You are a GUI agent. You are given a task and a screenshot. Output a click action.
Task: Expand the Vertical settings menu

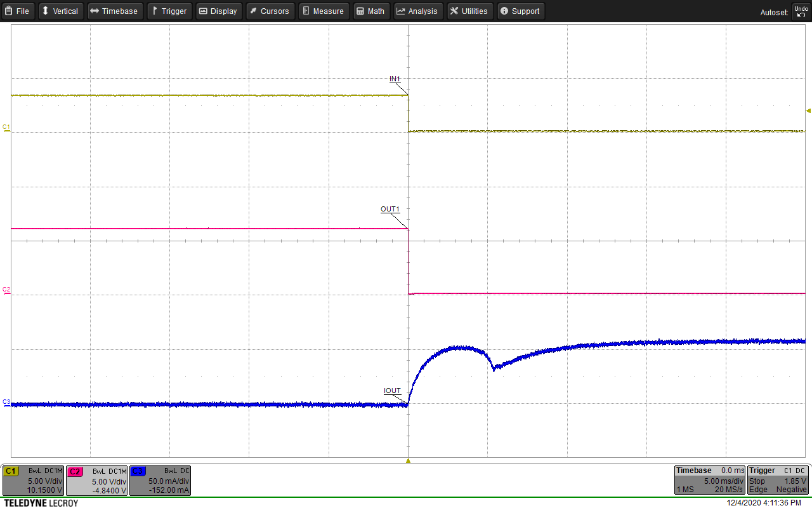coord(60,11)
